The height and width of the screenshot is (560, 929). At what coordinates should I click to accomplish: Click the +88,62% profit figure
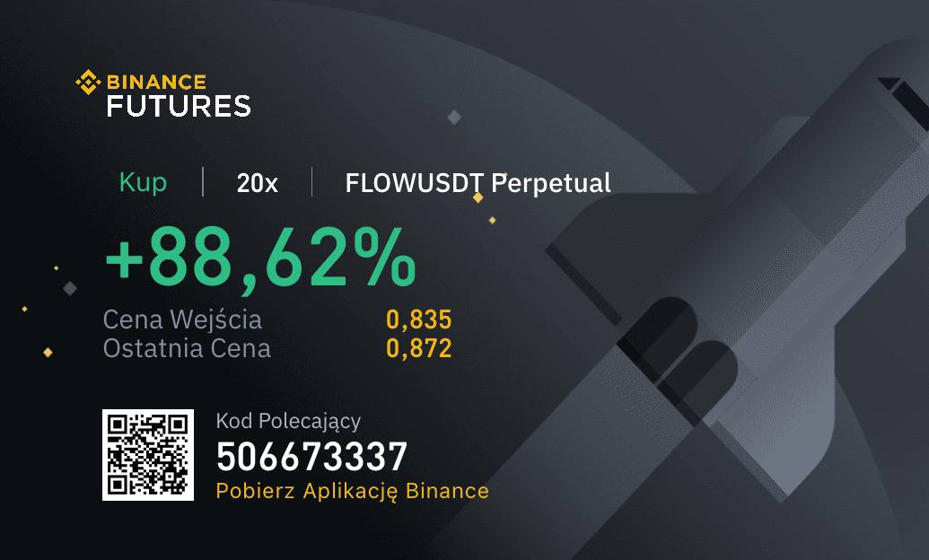pyautogui.click(x=260, y=257)
